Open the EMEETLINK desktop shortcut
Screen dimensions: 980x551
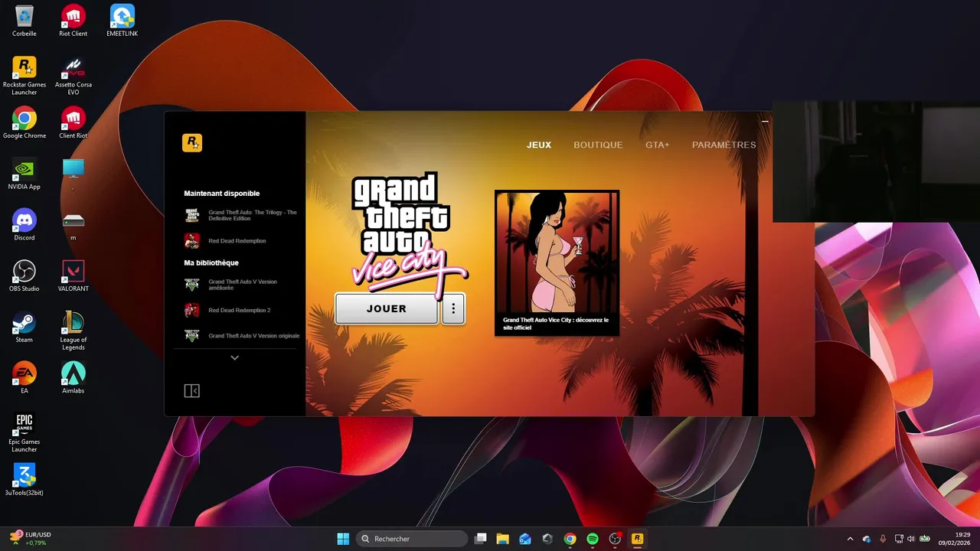122,21
